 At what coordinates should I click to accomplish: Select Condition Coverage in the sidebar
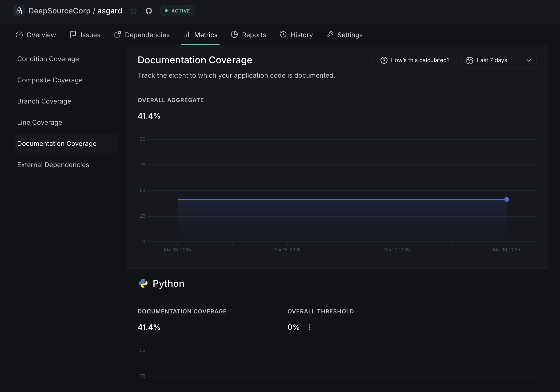[x=48, y=59]
